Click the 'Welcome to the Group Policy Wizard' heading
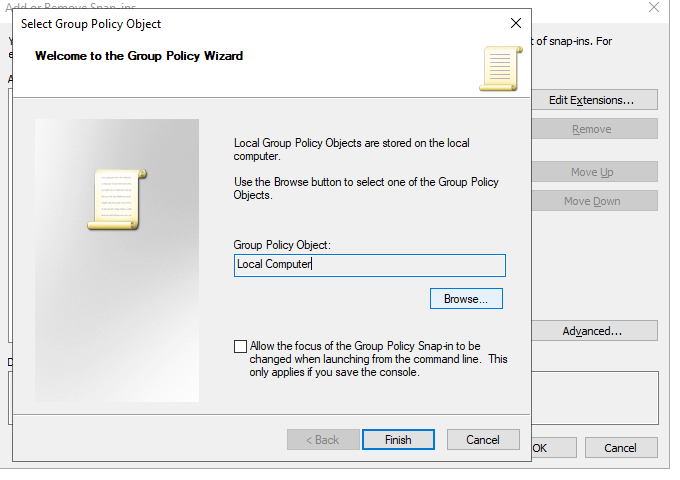The image size is (680, 480). point(139,56)
